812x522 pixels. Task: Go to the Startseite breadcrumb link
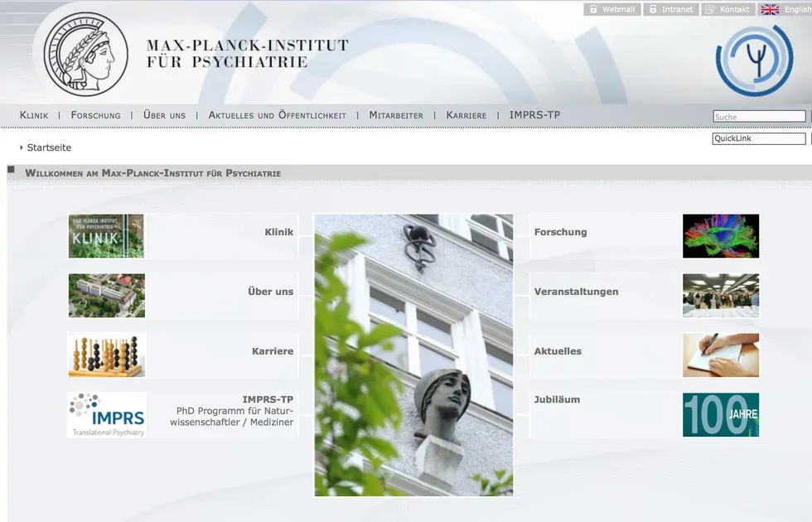click(x=49, y=147)
